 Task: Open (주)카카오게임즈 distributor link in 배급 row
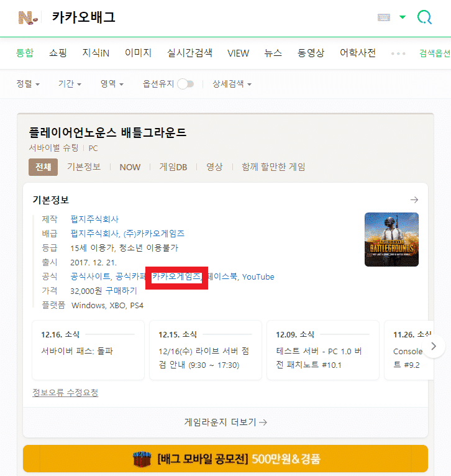154,234
